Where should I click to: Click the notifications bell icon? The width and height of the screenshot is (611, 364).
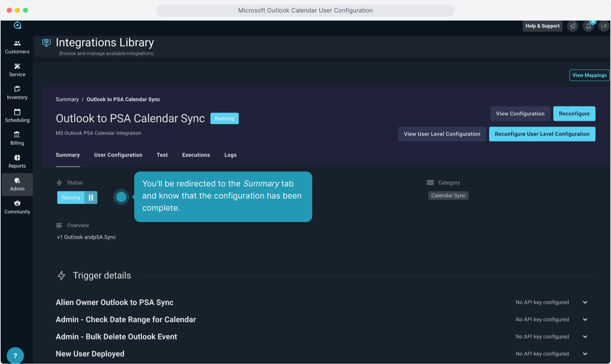click(588, 26)
